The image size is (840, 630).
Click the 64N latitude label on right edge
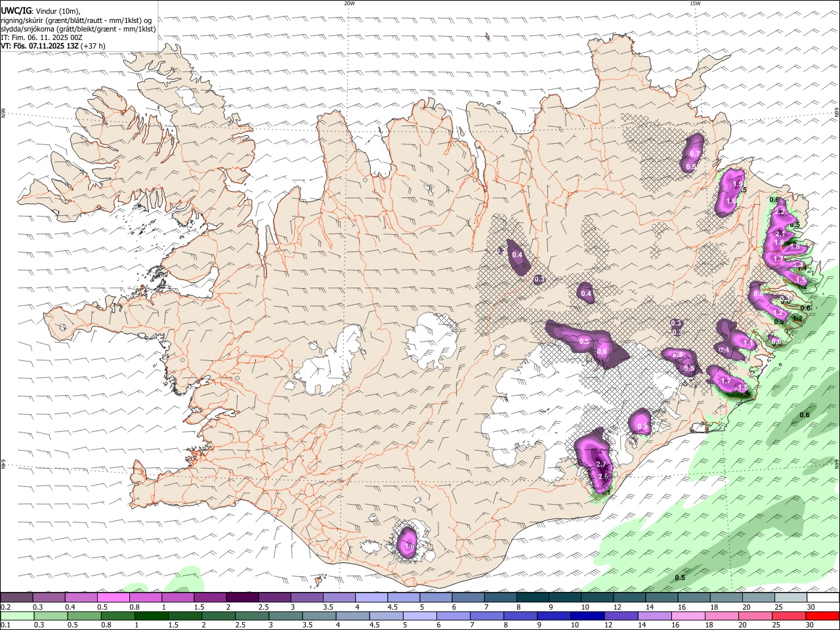coord(837,464)
